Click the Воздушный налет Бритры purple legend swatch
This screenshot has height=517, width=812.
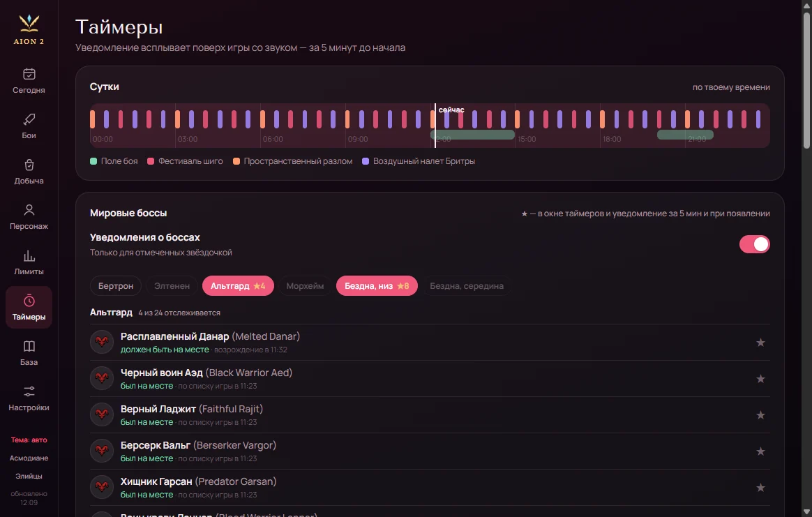coord(366,161)
